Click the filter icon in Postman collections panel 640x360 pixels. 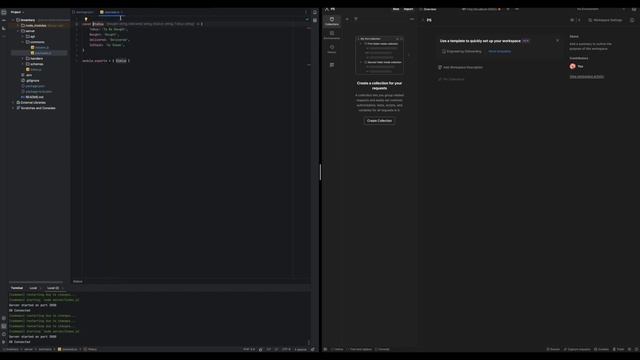pos(356,19)
